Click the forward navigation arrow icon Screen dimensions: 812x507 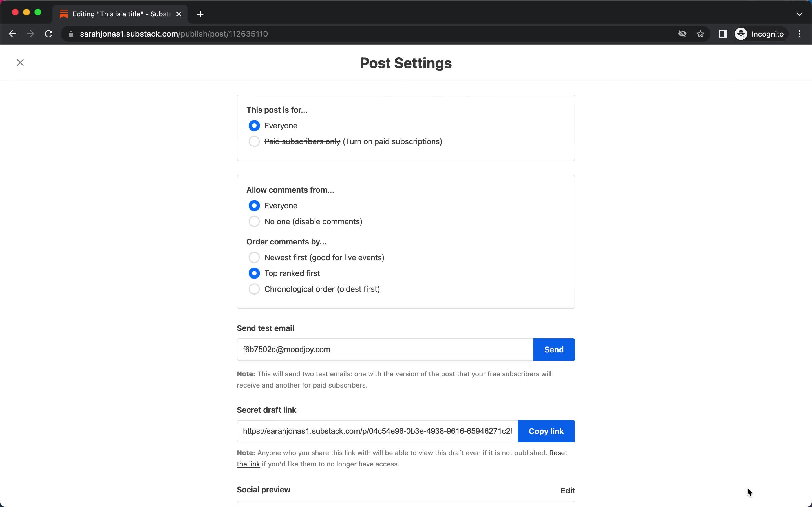30,34
